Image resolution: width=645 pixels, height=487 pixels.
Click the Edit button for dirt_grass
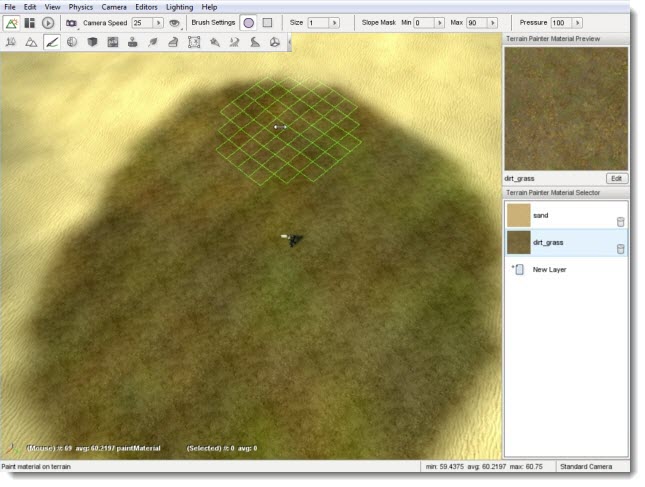click(617, 178)
